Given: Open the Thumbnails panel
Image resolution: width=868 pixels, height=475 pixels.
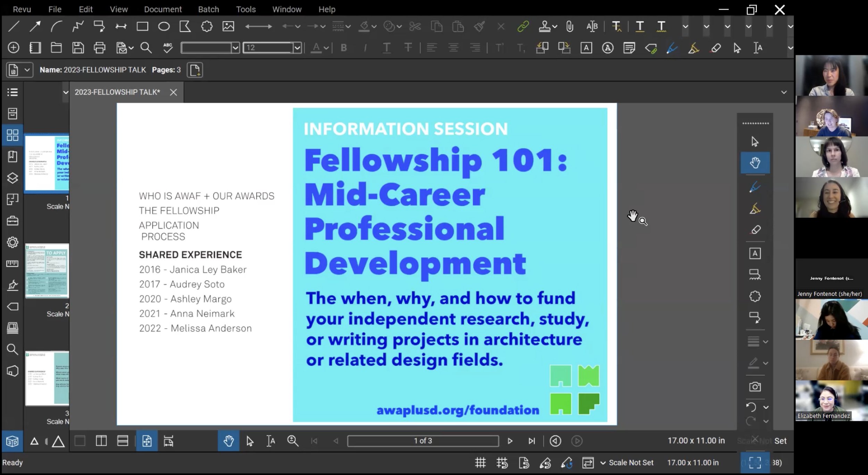Looking at the screenshot, I should point(12,135).
